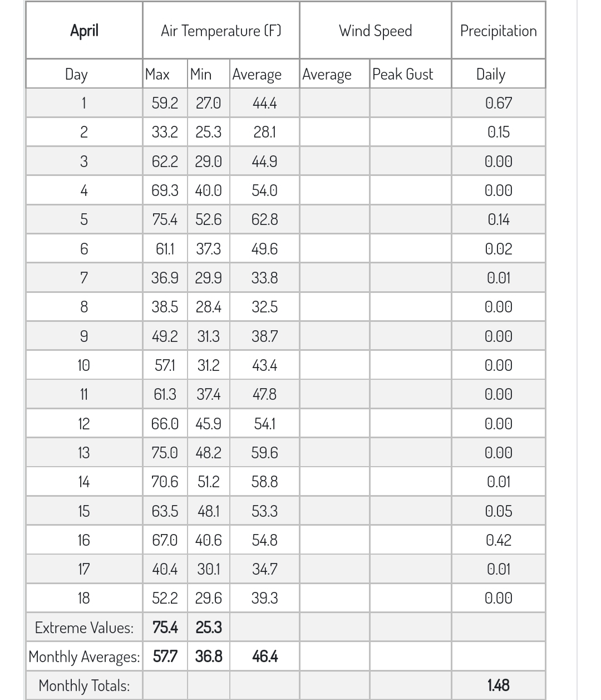Click the April header cell

[x=84, y=31]
